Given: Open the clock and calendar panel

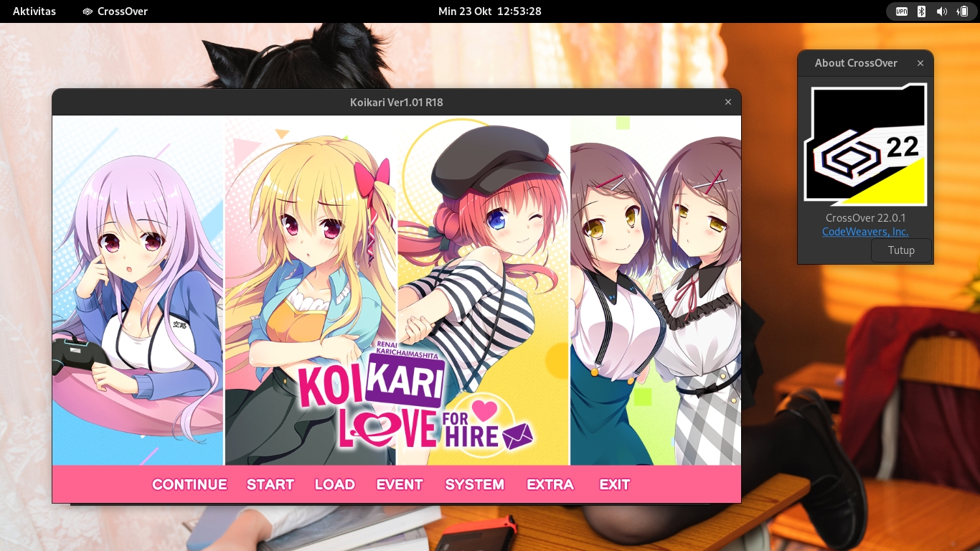Looking at the screenshot, I should 490,11.
